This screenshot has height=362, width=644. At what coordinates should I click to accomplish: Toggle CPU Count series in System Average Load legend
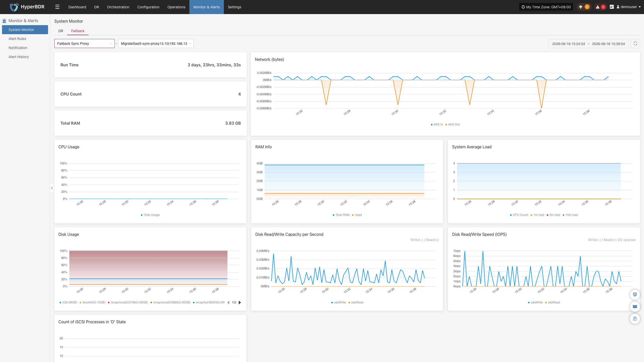click(x=519, y=215)
